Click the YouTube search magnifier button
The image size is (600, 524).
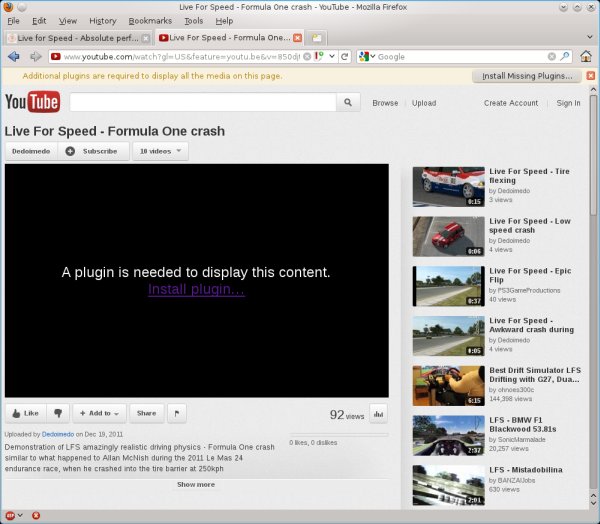[348, 102]
